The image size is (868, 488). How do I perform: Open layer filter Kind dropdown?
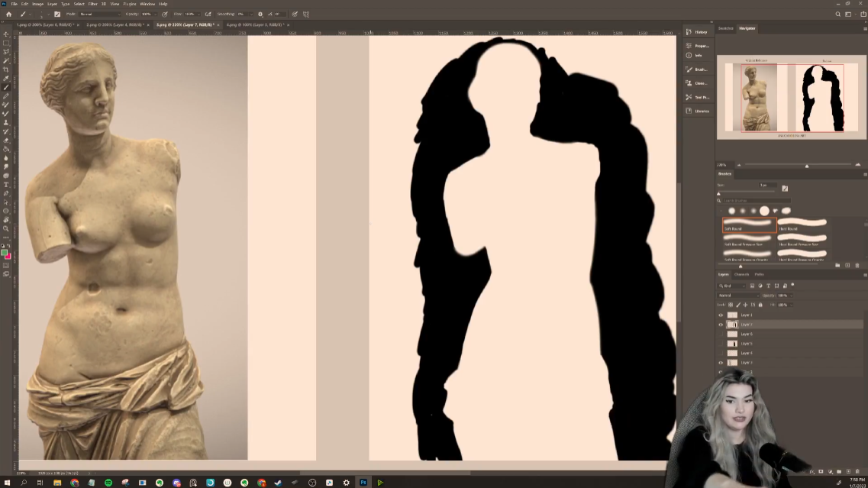point(732,286)
